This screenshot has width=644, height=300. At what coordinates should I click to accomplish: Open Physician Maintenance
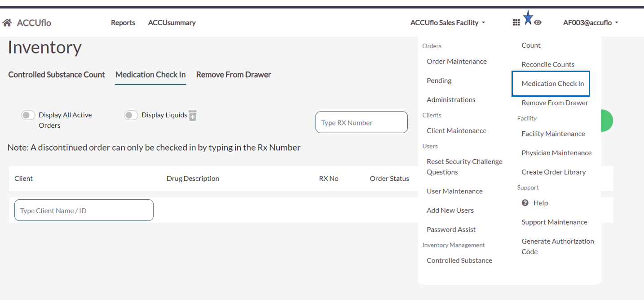coord(557,153)
